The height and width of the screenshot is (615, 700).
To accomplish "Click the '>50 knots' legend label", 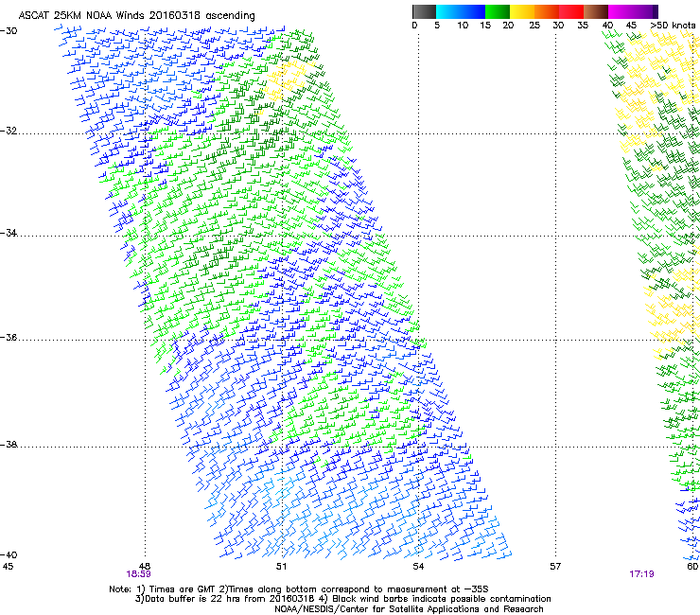I will coord(673,26).
